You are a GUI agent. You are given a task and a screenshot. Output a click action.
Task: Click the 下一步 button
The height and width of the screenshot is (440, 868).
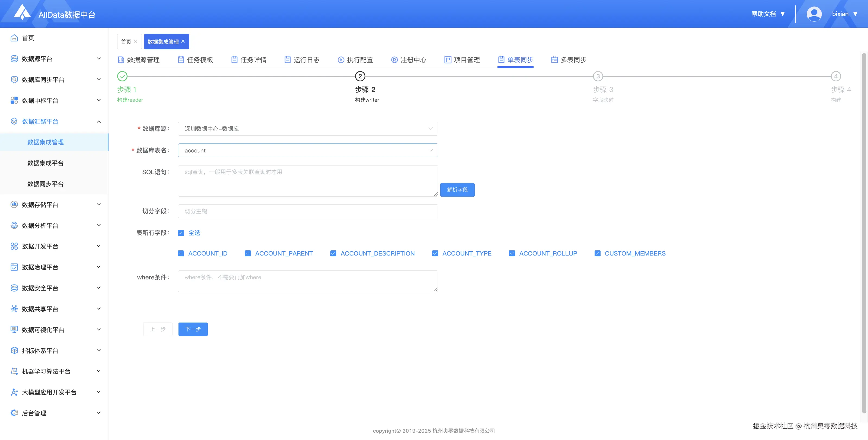193,329
